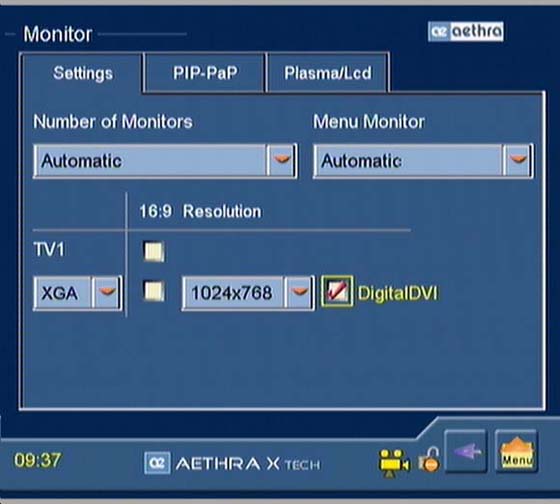Switch to the PIP-PaP tab
The width and height of the screenshot is (560, 504).
pos(205,73)
